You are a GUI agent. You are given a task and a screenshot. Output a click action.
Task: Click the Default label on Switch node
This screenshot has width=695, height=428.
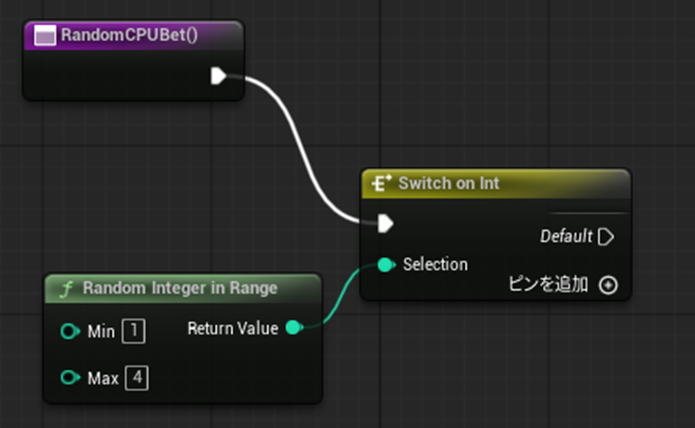(565, 237)
